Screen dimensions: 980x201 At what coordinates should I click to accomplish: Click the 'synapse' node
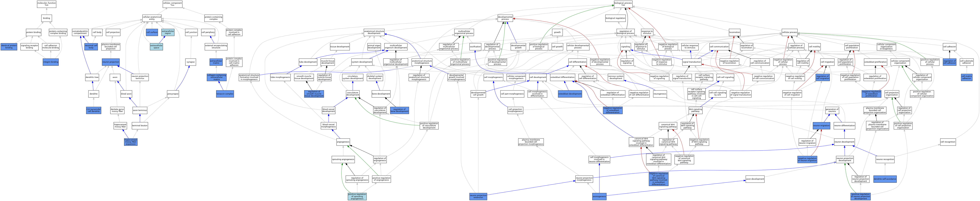191,62
